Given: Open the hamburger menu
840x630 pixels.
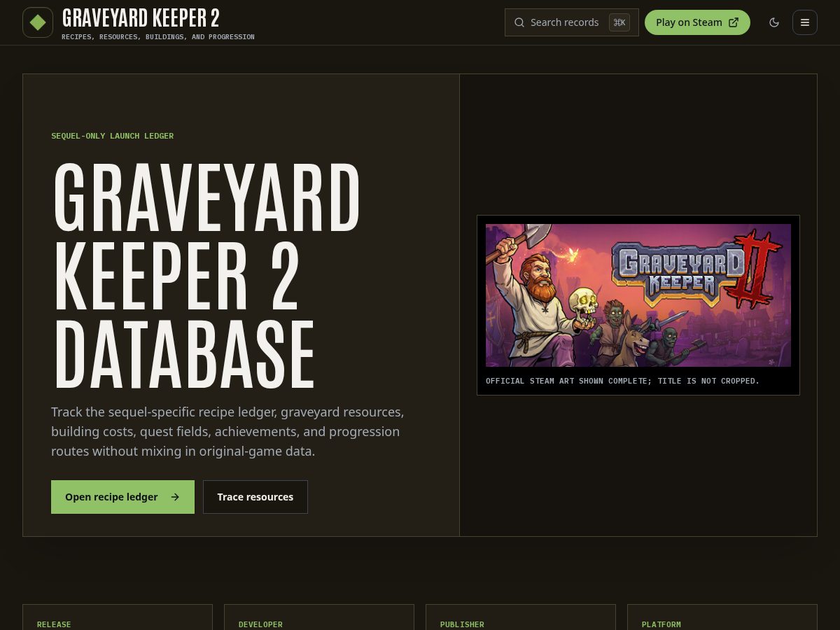Looking at the screenshot, I should [x=805, y=22].
